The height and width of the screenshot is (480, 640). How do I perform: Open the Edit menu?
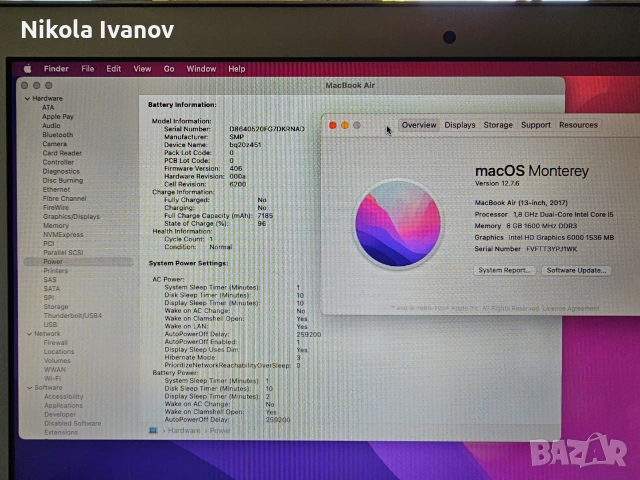[x=113, y=69]
